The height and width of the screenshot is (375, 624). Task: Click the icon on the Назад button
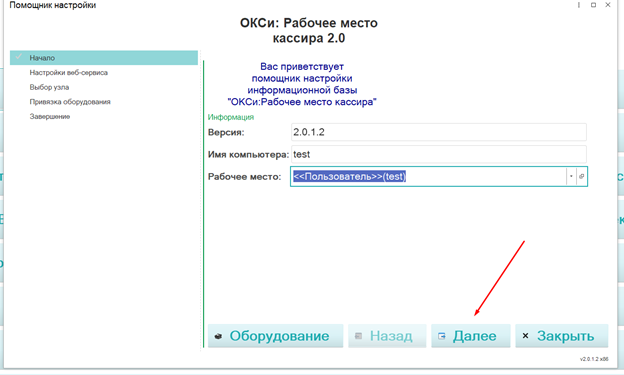coord(358,336)
